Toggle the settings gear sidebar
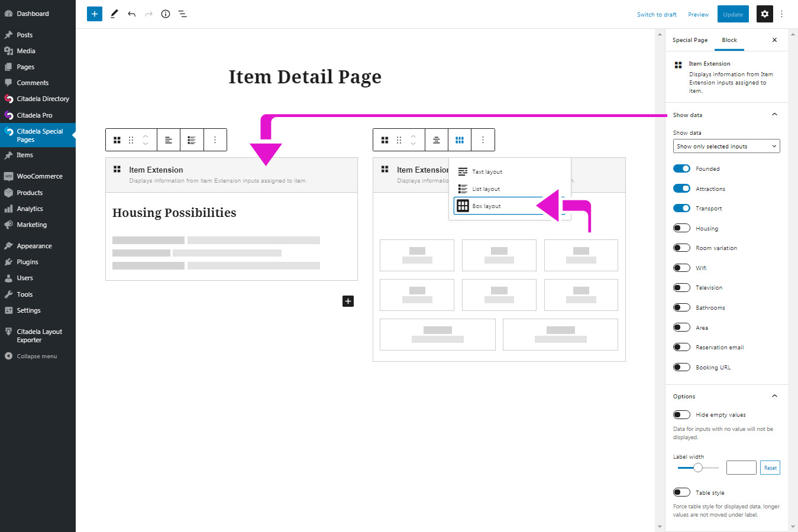The image size is (798, 532). coord(765,14)
